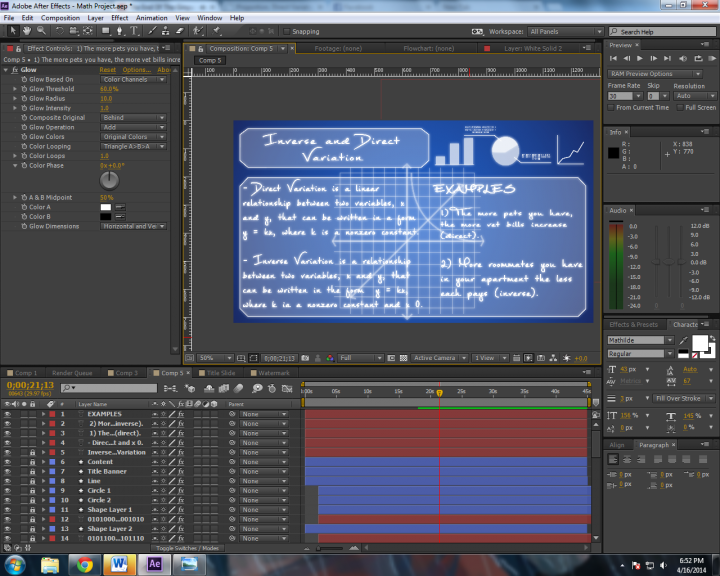Open the Mathilde font family dropdown
This screenshot has height=576, width=720.
point(641,340)
